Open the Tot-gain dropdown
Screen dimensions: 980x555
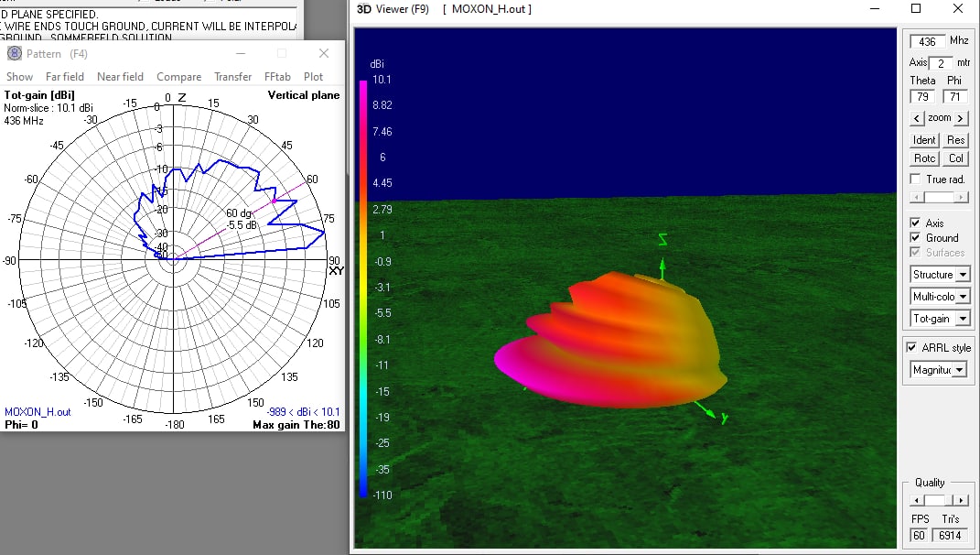click(x=963, y=319)
